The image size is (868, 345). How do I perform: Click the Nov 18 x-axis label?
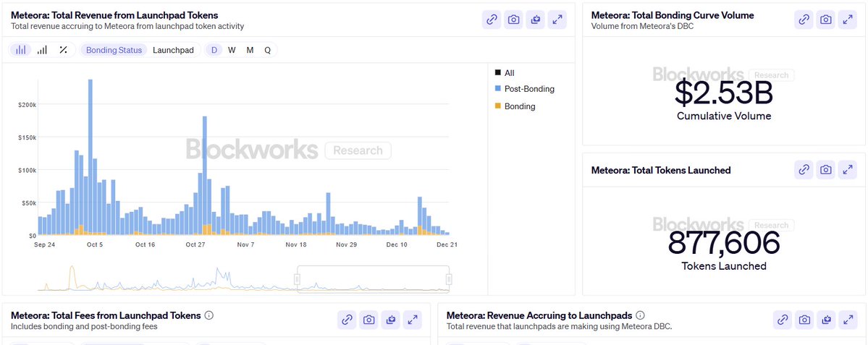pyautogui.click(x=296, y=244)
